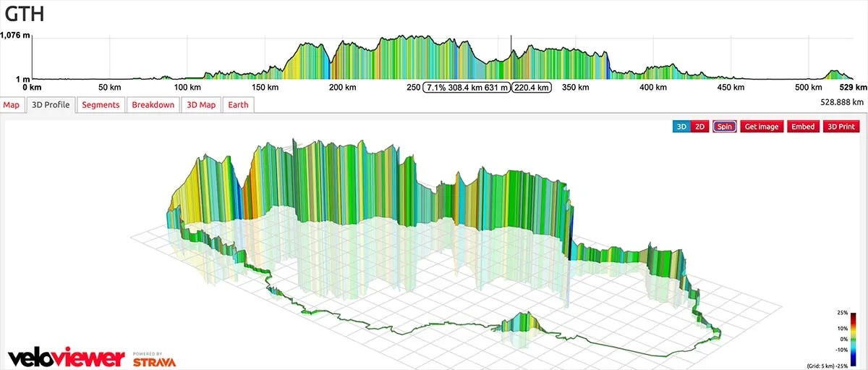Click the 529 km end axis label
This screenshot has width=868, height=370.
point(854,87)
